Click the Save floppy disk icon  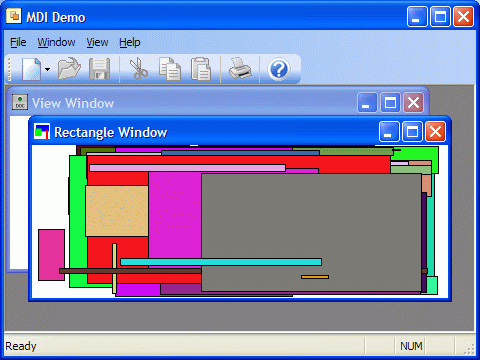[99, 69]
